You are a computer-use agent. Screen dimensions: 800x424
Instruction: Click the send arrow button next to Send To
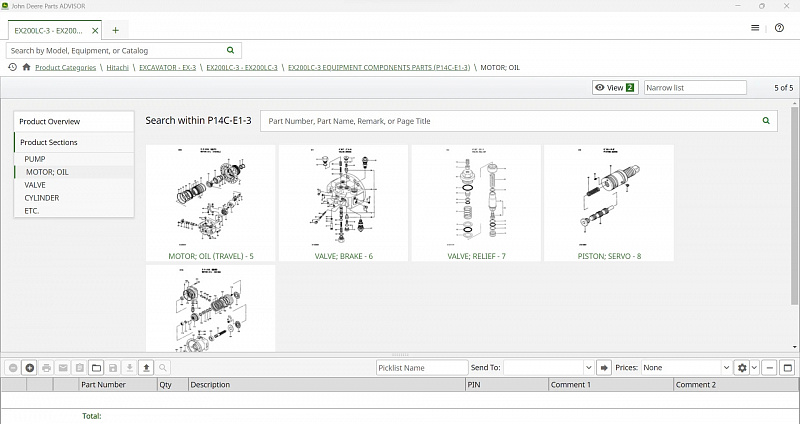pos(604,367)
